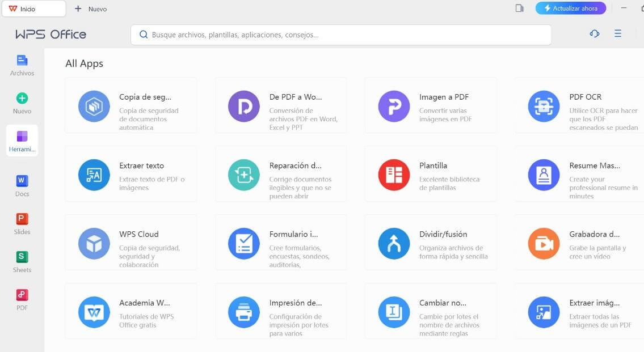Open the Reparación de documentos icon

[x=244, y=175]
